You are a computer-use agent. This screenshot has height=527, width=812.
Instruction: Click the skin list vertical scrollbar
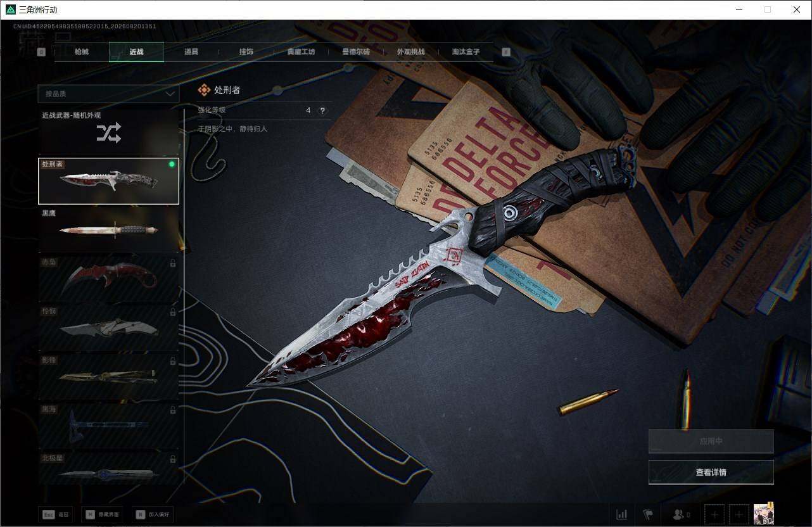click(x=184, y=296)
